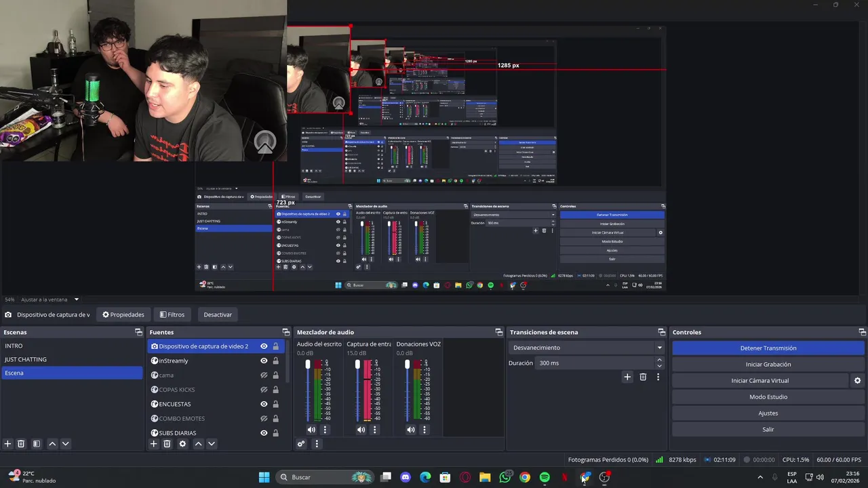Click Detener Transmisión
Screen dimensions: 868x488
[x=768, y=348]
